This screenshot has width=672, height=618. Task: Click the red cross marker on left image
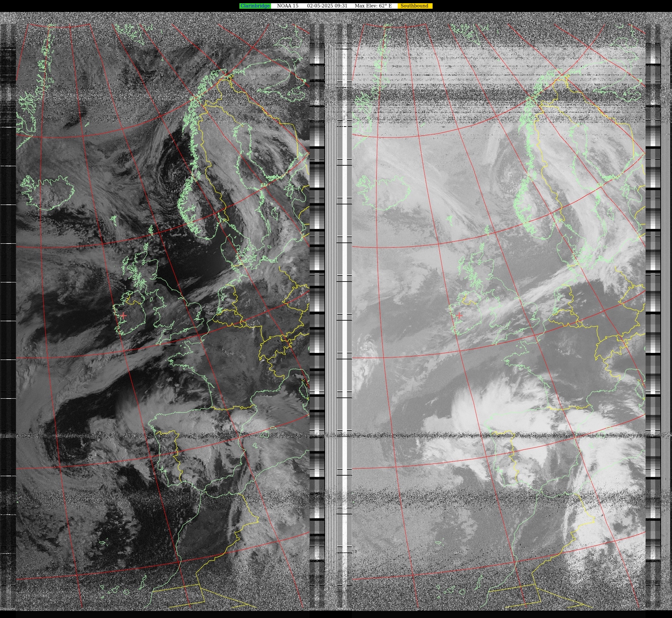(123, 315)
